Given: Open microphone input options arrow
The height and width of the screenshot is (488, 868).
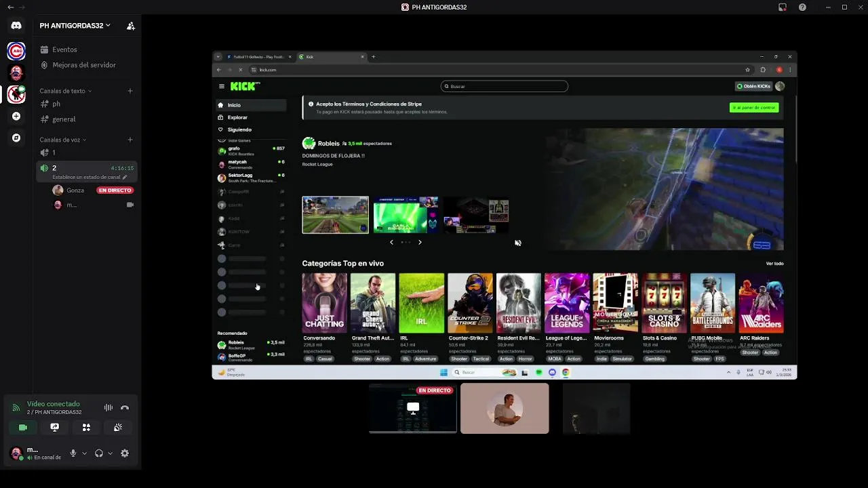Looking at the screenshot, I should [x=84, y=453].
